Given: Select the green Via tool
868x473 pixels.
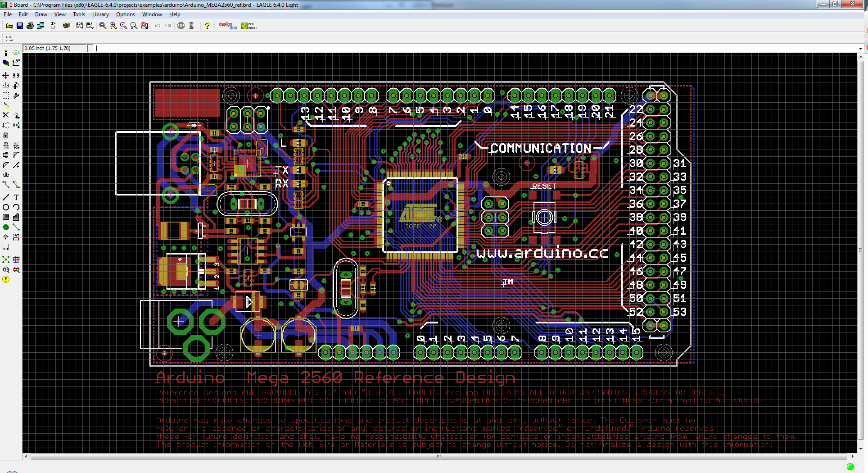Looking at the screenshot, I should pos(5,227).
